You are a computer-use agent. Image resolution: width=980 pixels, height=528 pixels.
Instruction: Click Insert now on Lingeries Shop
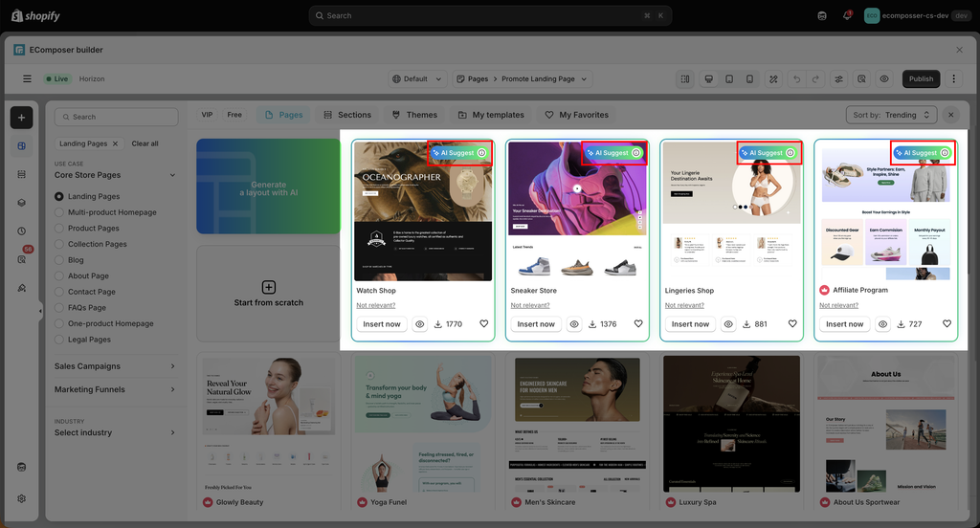tap(690, 324)
